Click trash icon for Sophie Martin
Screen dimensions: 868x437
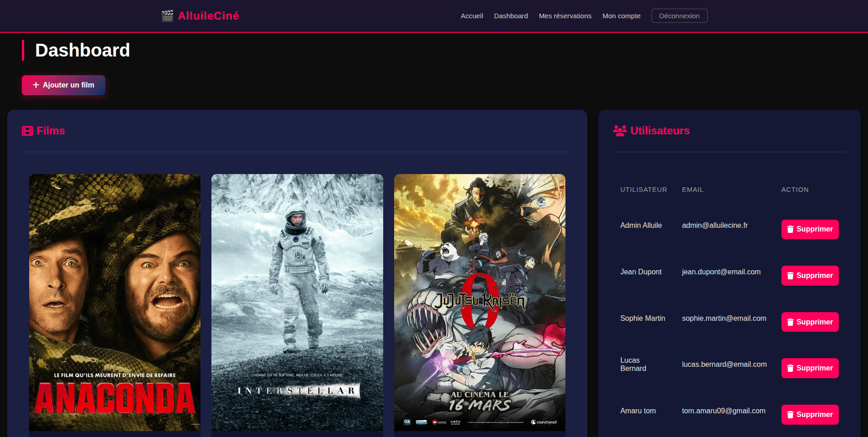[x=791, y=322]
